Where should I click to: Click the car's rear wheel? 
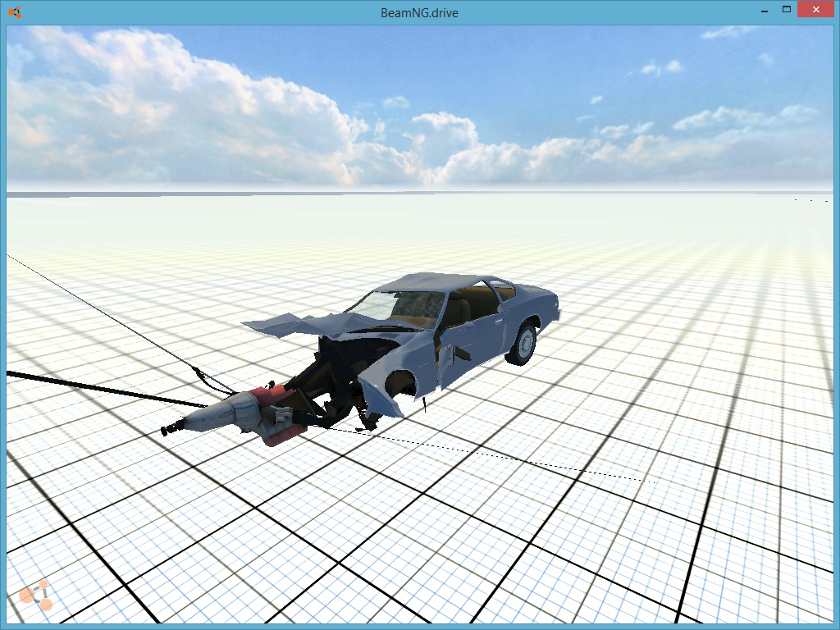click(522, 344)
